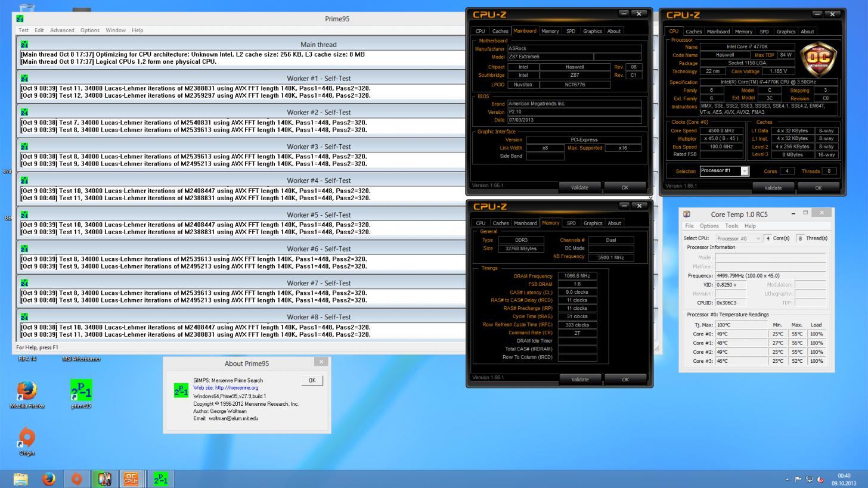Viewport: 868px width, 488px height.
Task: Open the network tray icon
Action: click(809, 479)
